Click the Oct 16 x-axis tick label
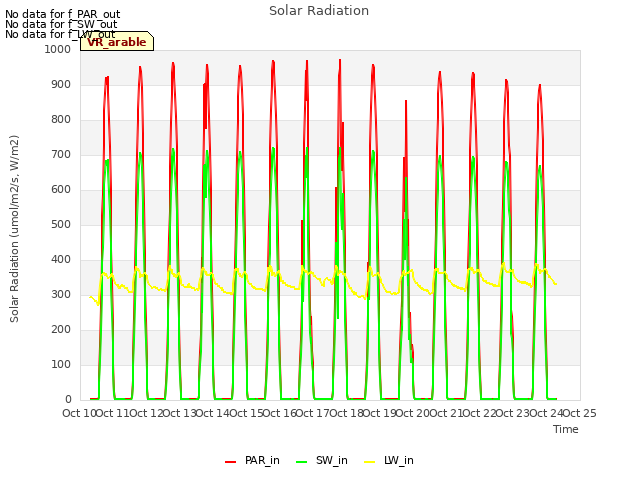 [x=279, y=413]
